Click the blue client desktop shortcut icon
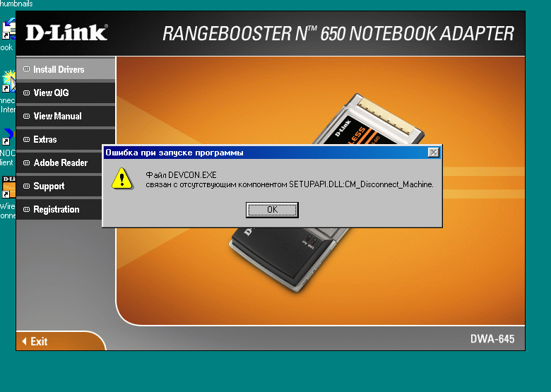The width and height of the screenshot is (551, 392). [8, 136]
